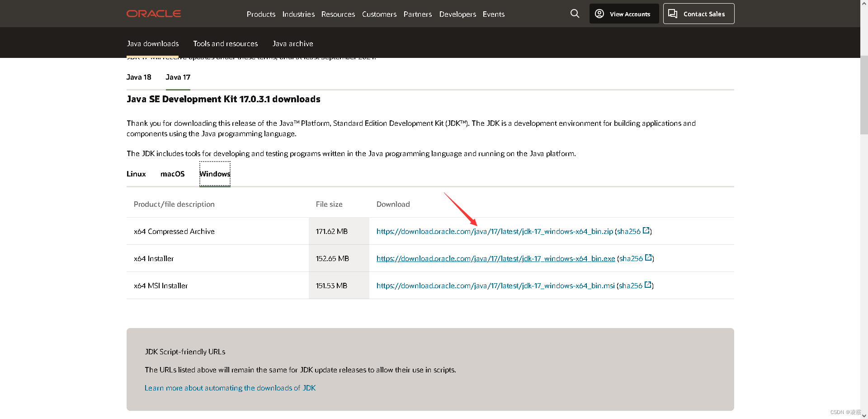Viewport: 868px width, 419px height.
Task: Click the 'JDK Script-friendly URLs' heading
Action: coord(185,352)
